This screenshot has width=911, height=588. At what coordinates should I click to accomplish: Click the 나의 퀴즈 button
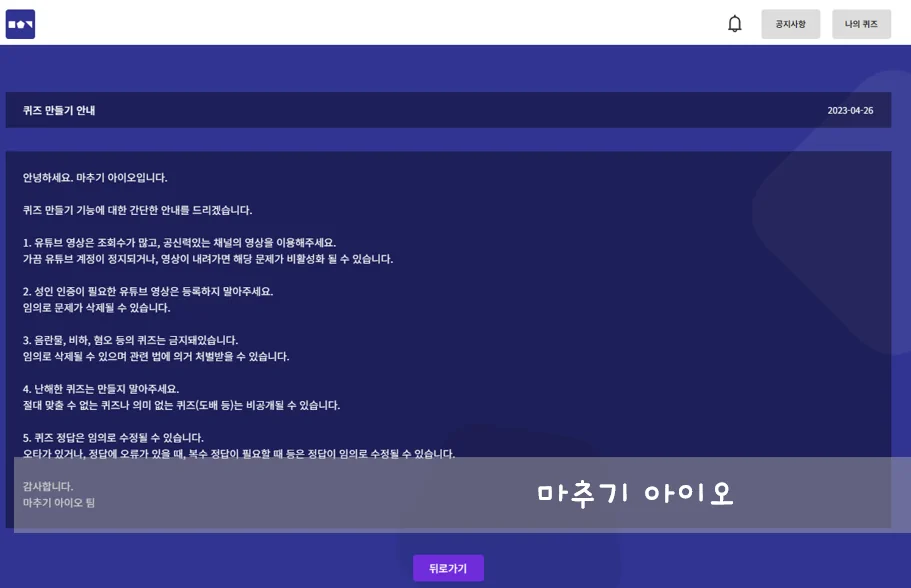tap(861, 23)
